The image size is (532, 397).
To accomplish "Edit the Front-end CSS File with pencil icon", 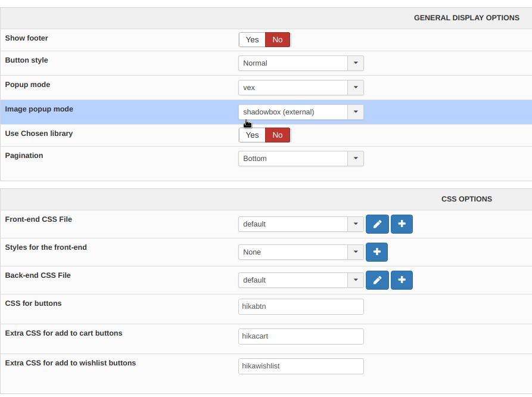I will 377,224.
